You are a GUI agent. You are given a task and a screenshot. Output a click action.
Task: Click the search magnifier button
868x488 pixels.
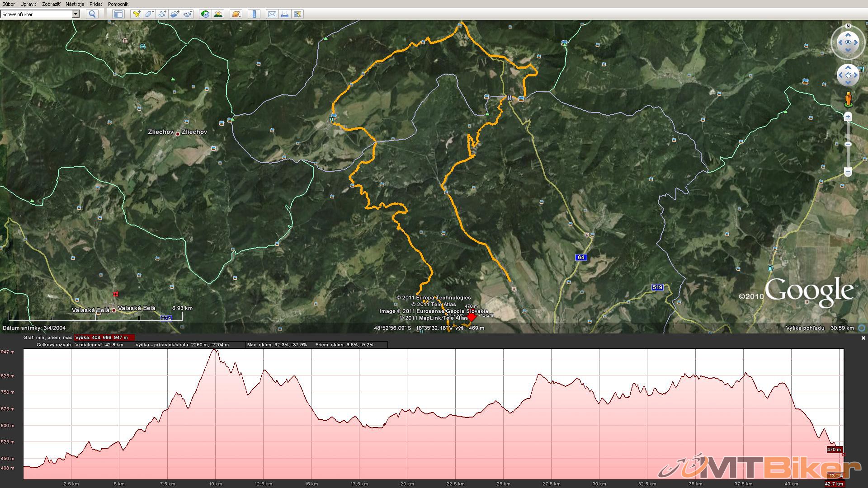point(92,14)
